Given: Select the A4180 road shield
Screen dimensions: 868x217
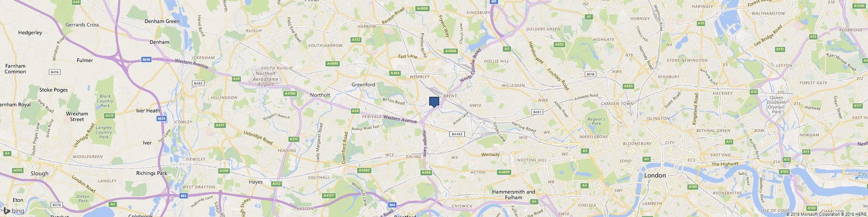Looking at the screenshot, I should (290, 93).
